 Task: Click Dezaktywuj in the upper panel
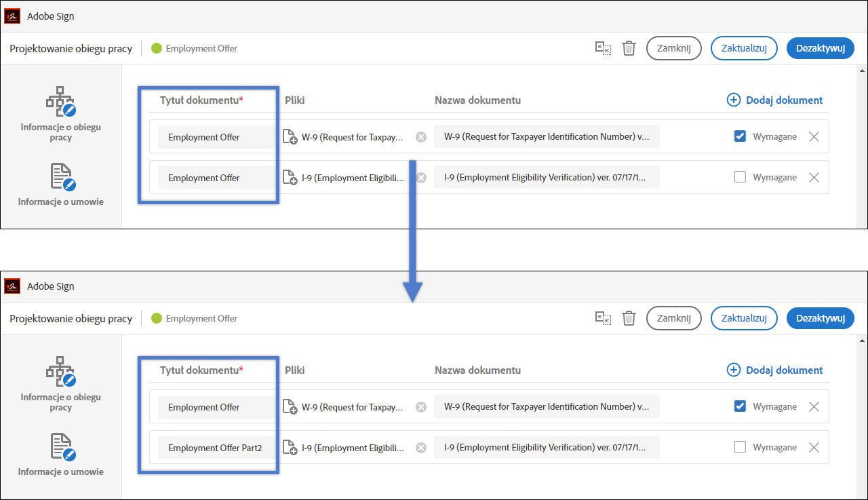coord(820,48)
